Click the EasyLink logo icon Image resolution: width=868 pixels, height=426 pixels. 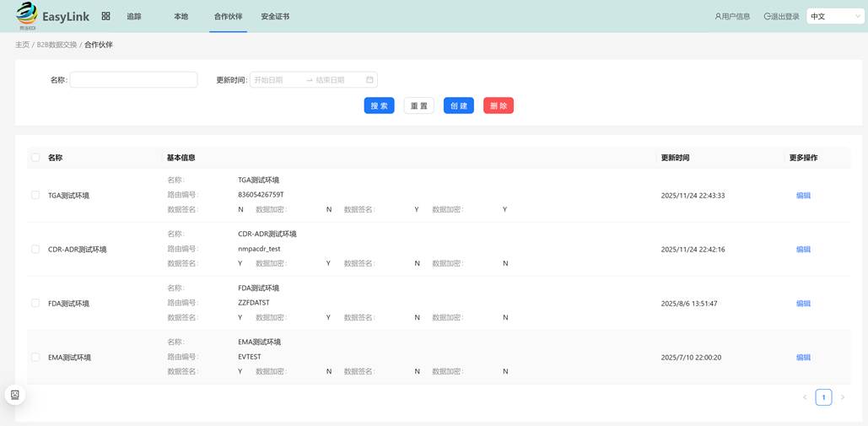[27, 14]
